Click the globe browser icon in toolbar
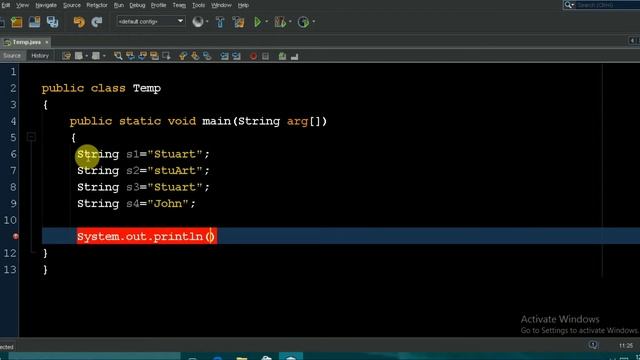This screenshot has width=640, height=360. click(x=198, y=22)
